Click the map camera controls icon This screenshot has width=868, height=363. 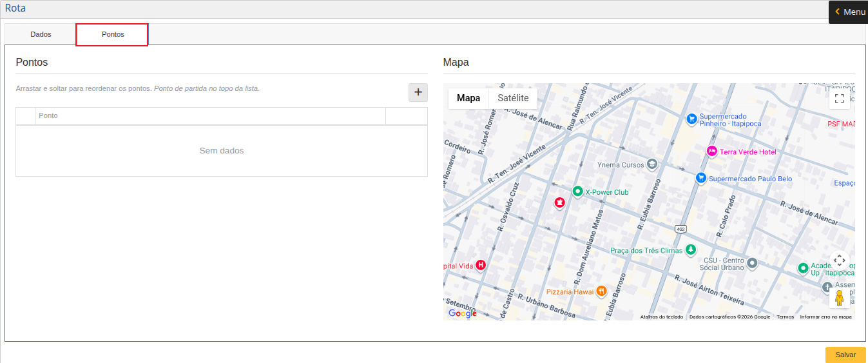pyautogui.click(x=839, y=260)
